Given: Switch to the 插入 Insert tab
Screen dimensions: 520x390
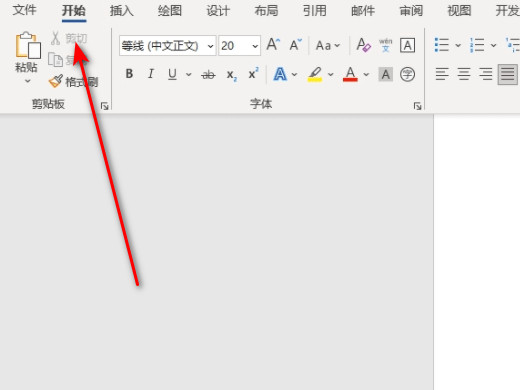Looking at the screenshot, I should click(122, 11).
